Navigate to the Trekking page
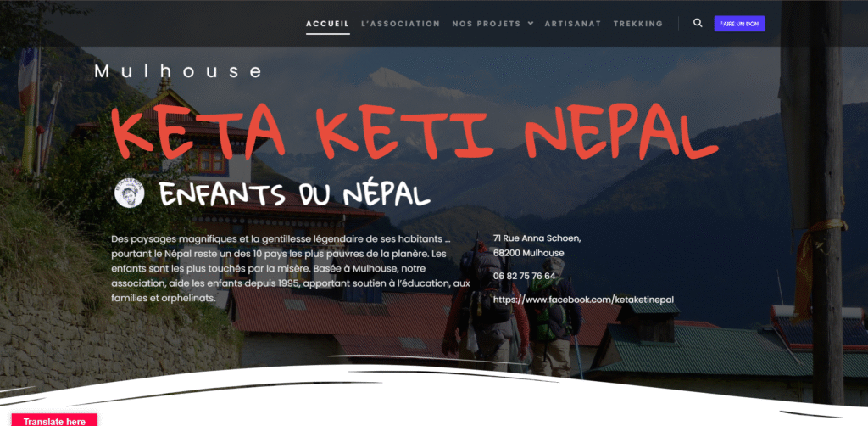 tap(637, 24)
